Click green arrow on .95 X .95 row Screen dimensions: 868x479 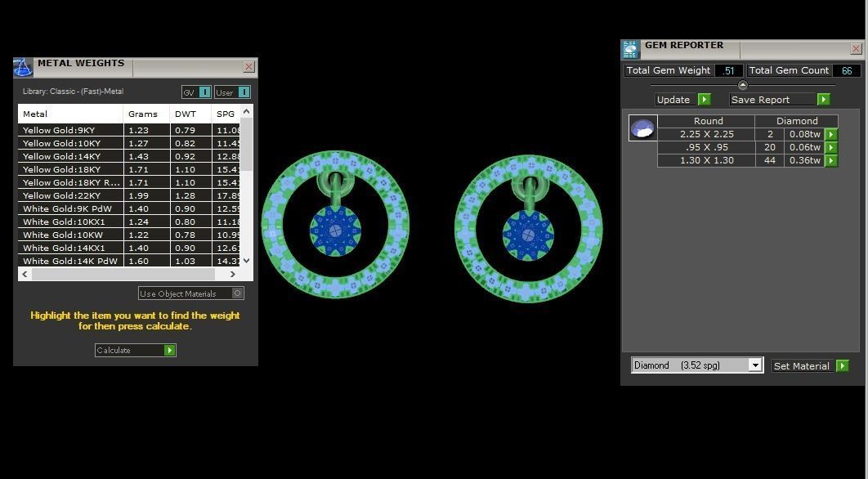pos(831,148)
